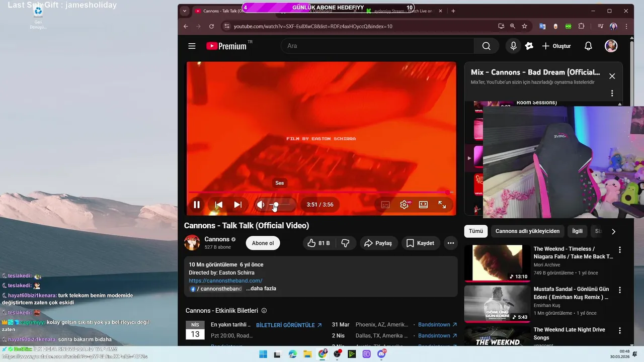The height and width of the screenshot is (362, 644).
Task: Start voice search with microphone icon
Action: pyautogui.click(x=513, y=46)
